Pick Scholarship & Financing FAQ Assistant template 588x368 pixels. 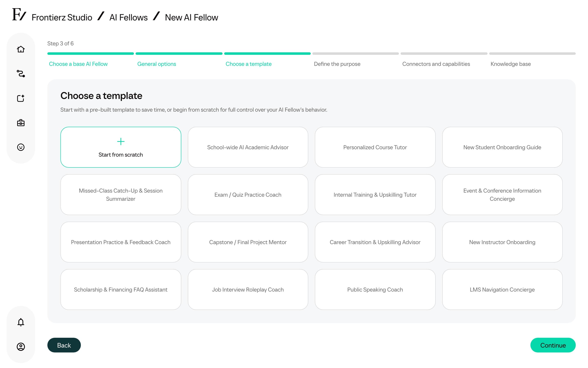point(121,289)
